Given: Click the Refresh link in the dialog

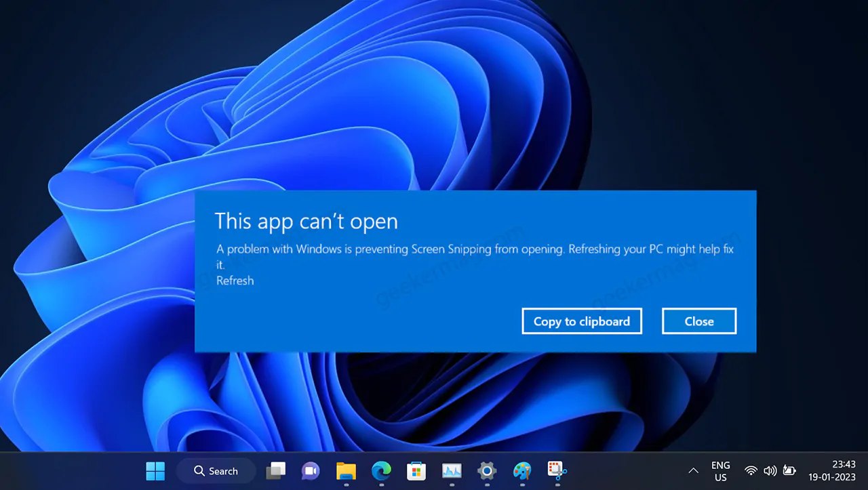Looking at the screenshot, I should point(235,281).
